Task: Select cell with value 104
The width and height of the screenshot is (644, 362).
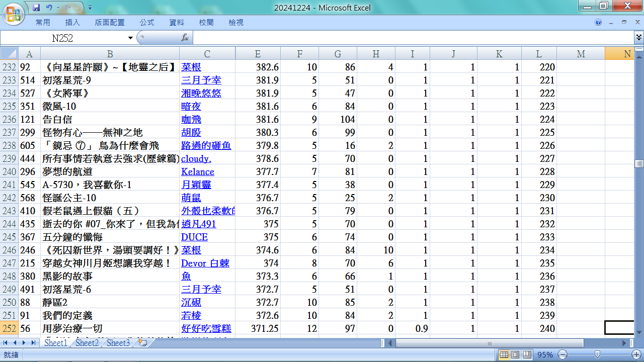Action: point(338,119)
